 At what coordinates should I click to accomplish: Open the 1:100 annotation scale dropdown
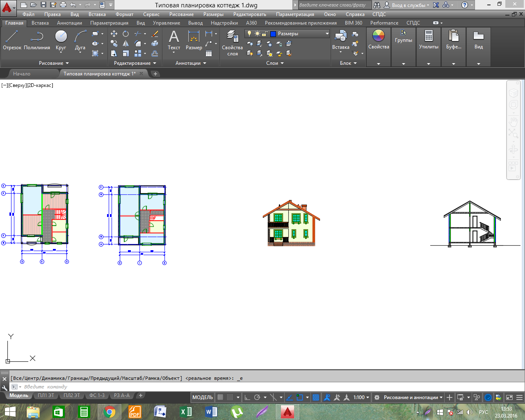coord(361,397)
